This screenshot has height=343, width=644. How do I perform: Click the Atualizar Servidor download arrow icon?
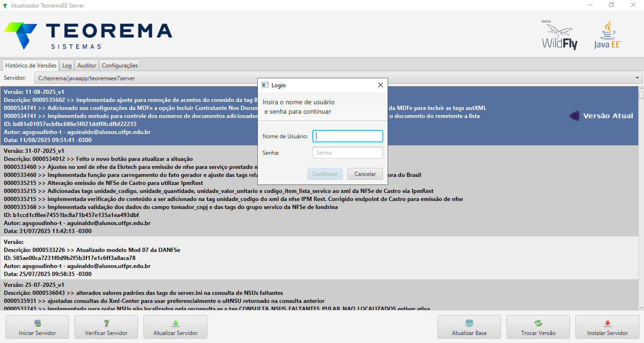[x=175, y=323]
